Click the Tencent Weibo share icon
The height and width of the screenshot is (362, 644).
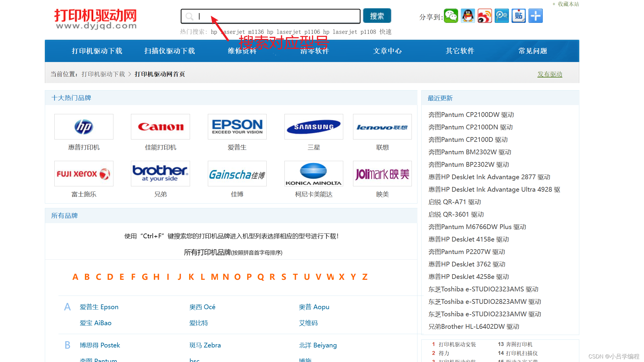pos(501,16)
